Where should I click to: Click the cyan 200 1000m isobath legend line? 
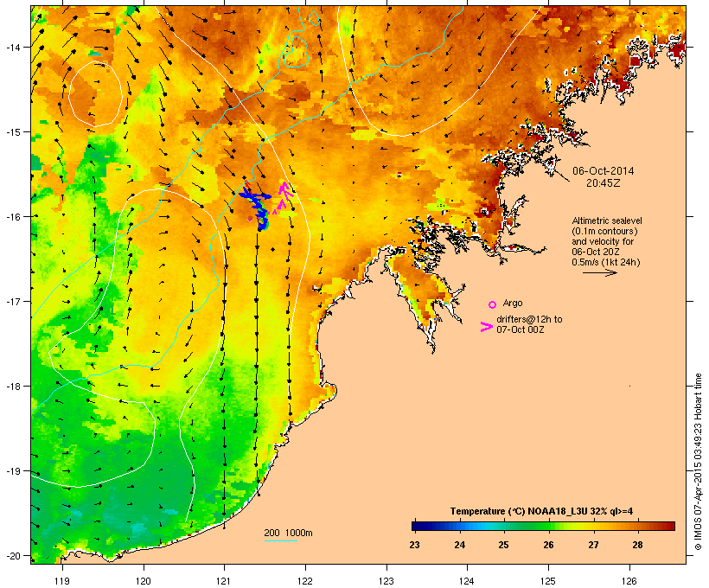pyautogui.click(x=280, y=540)
